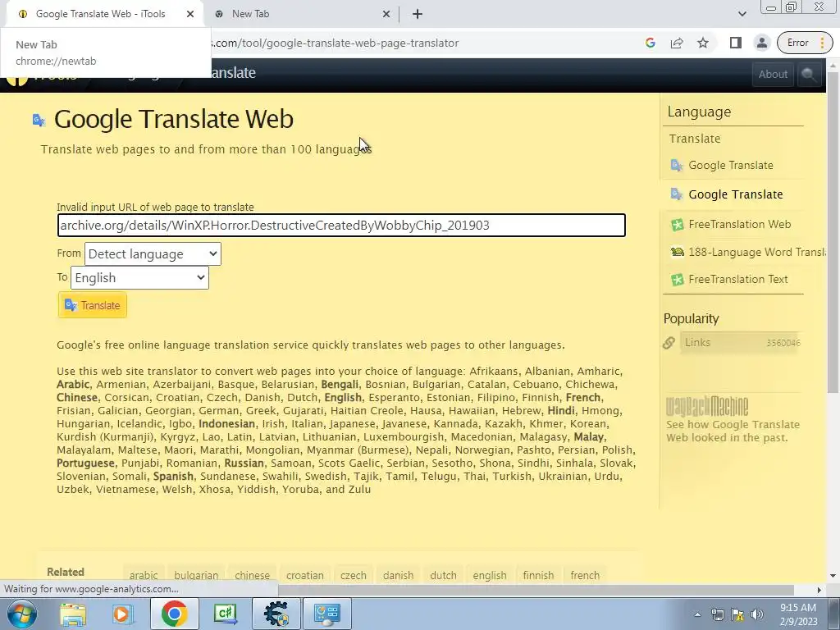Open bold Google Translate sidebar link

(736, 194)
